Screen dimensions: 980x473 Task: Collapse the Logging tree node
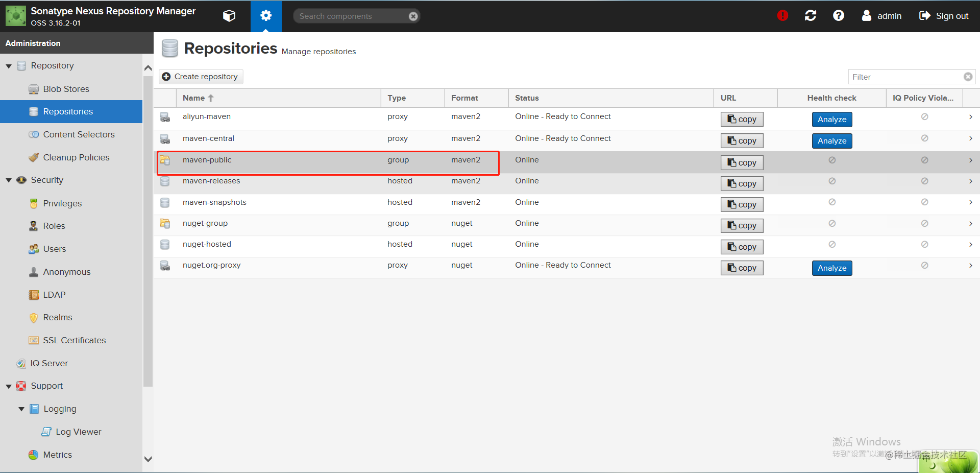coord(21,409)
